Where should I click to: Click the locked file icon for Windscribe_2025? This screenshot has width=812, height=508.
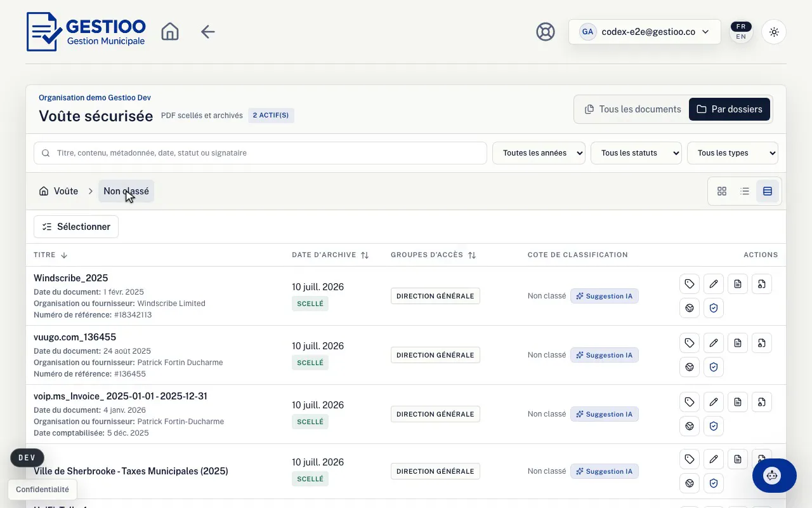point(762,284)
